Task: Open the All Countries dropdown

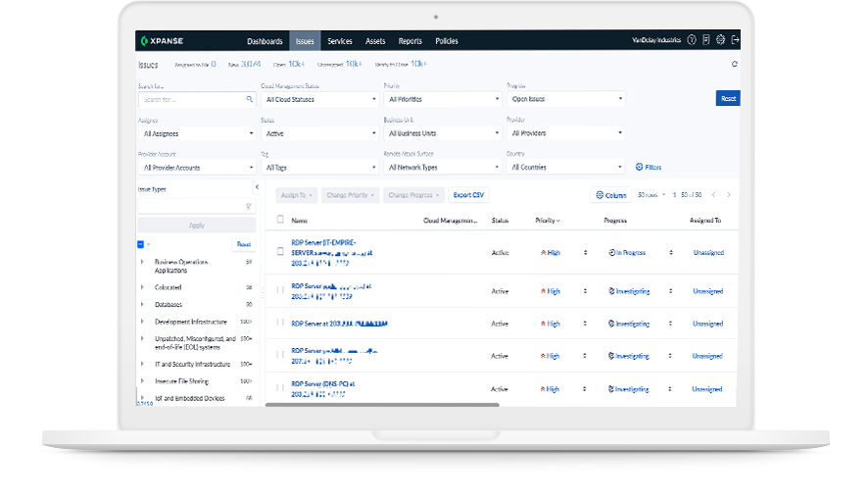Action: (565, 168)
